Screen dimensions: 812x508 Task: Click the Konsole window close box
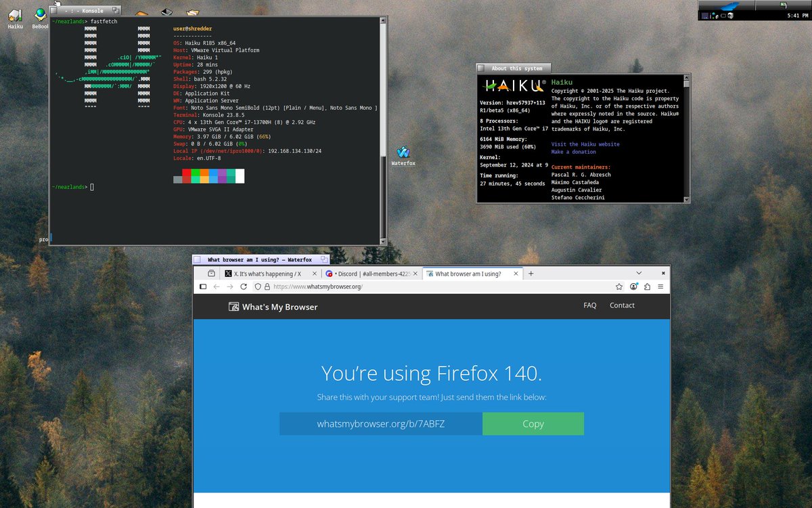tap(53, 11)
